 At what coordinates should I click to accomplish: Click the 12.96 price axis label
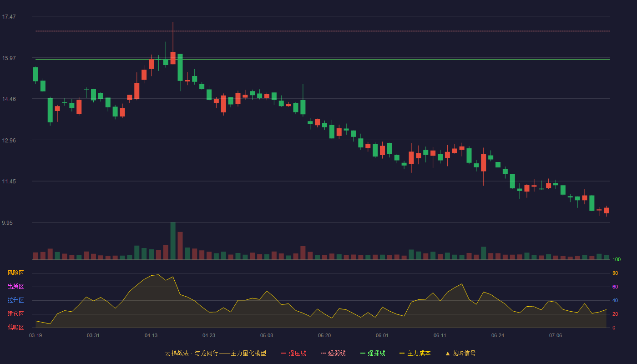[9, 141]
